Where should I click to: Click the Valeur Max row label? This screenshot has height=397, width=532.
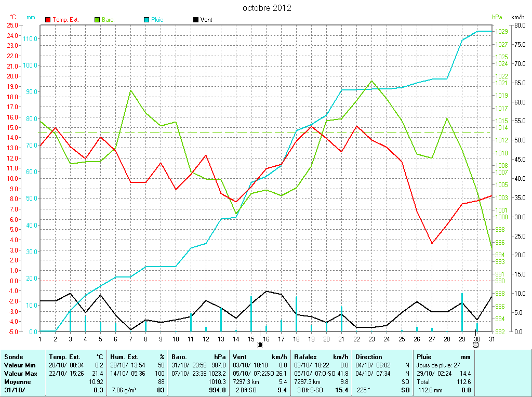(21, 374)
